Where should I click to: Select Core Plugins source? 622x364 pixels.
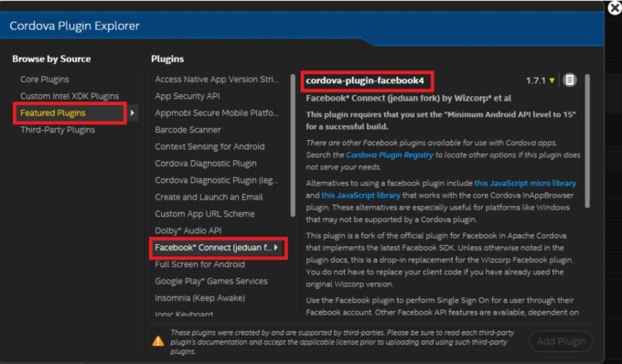point(45,80)
